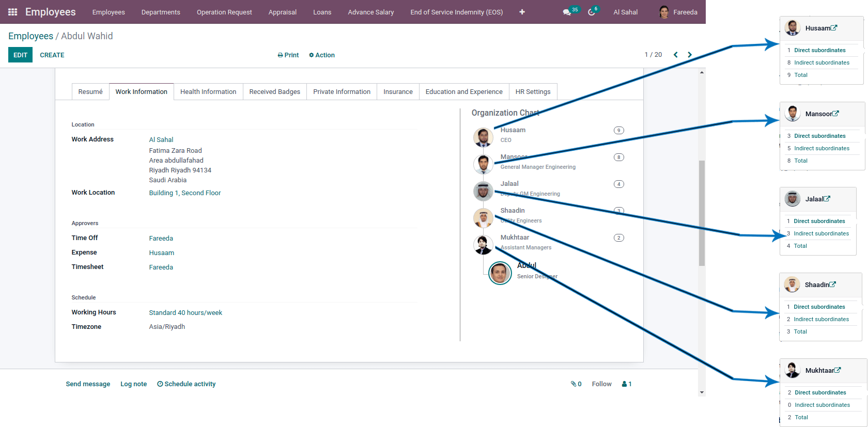The height and width of the screenshot is (427, 868).
Task: Open the Loans menu
Action: (x=322, y=12)
